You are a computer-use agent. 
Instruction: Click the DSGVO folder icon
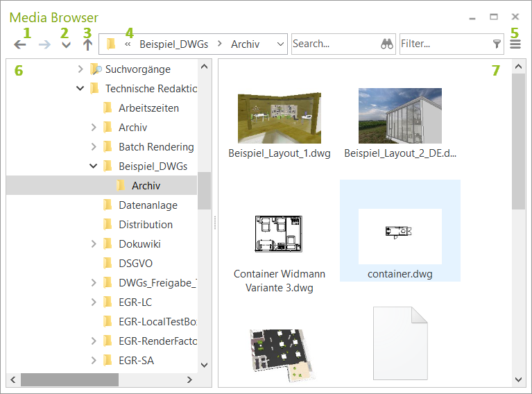tap(108, 263)
